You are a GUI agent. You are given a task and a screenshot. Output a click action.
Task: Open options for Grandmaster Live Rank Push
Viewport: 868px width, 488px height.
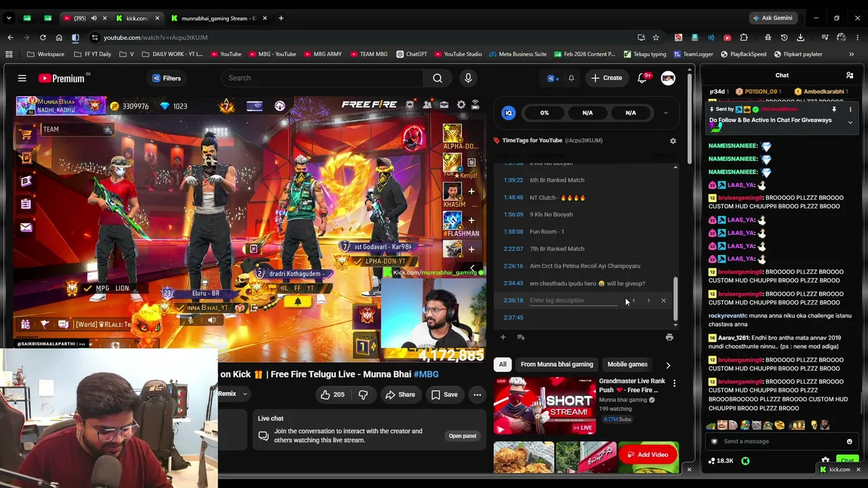click(x=674, y=384)
